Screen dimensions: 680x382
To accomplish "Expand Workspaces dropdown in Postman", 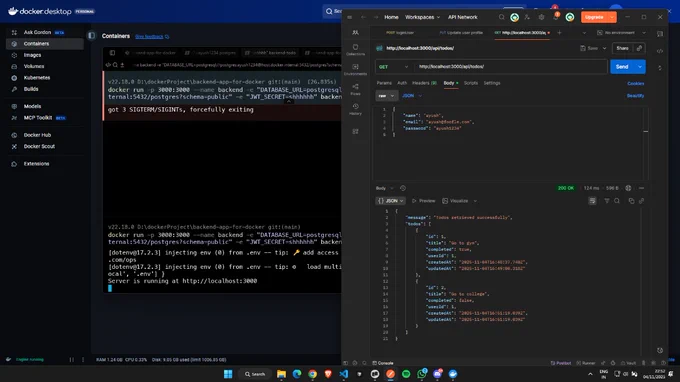I will pyautogui.click(x=422, y=17).
